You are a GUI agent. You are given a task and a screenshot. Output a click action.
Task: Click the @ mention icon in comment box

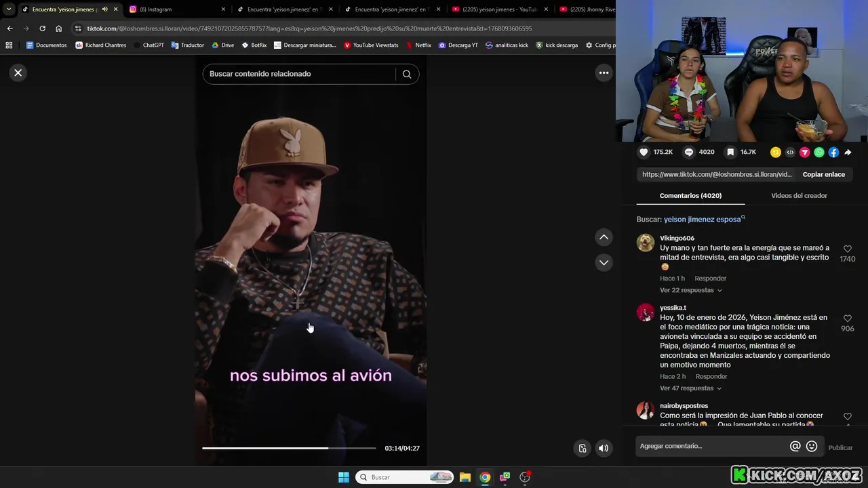[x=795, y=446]
